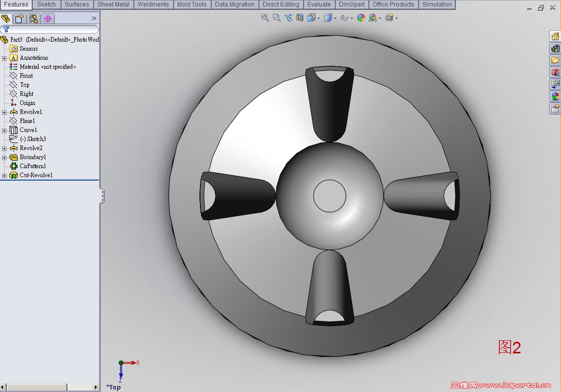The height and width of the screenshot is (392, 561).
Task: Open the DimXpertManager tab icon
Action: coord(48,18)
